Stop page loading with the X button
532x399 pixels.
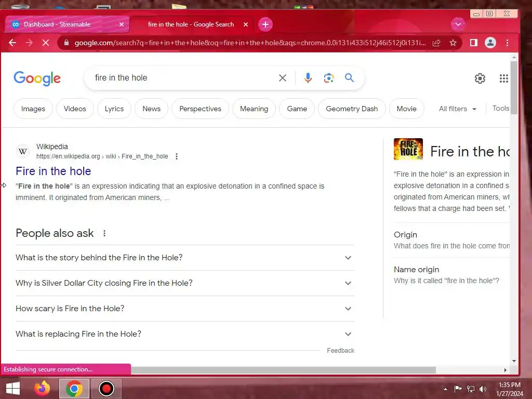click(x=46, y=43)
